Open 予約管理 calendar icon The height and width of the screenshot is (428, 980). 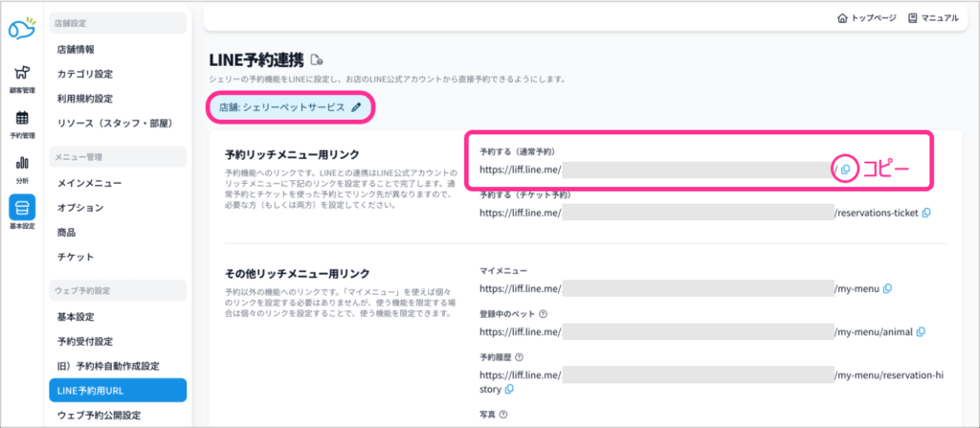click(21, 124)
